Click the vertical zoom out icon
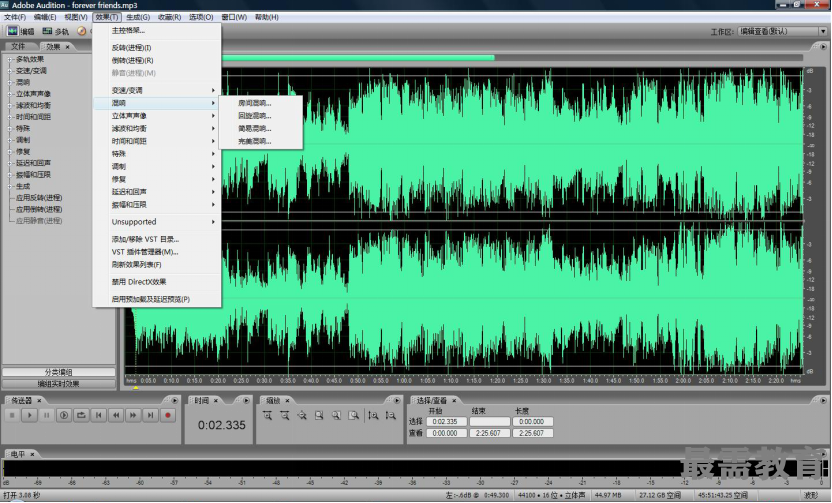The width and height of the screenshot is (832, 503). click(391, 415)
